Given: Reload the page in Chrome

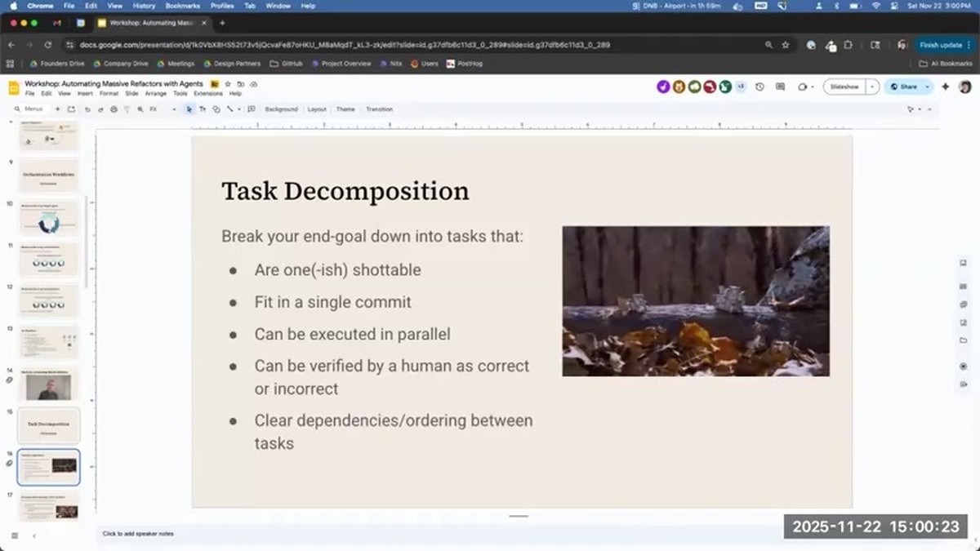Looking at the screenshot, I should click(x=49, y=45).
